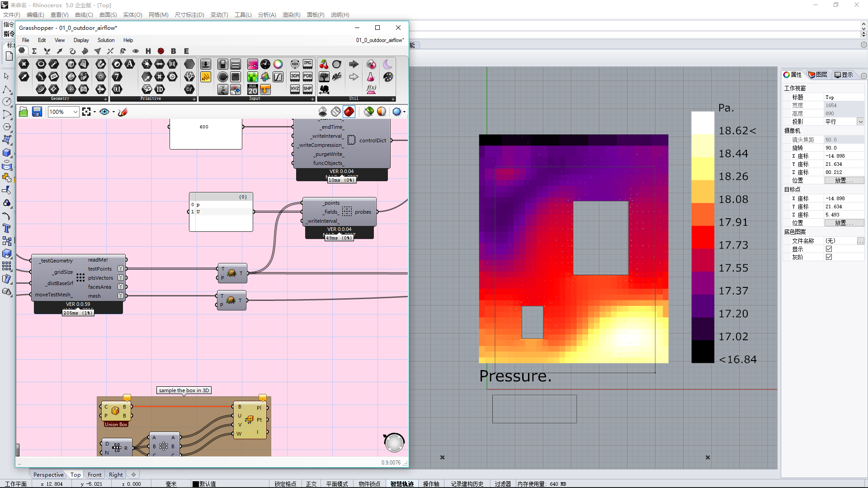The height and width of the screenshot is (488, 868).
Task: Select the Number '0.1' primitive component
Action: click(x=117, y=89)
